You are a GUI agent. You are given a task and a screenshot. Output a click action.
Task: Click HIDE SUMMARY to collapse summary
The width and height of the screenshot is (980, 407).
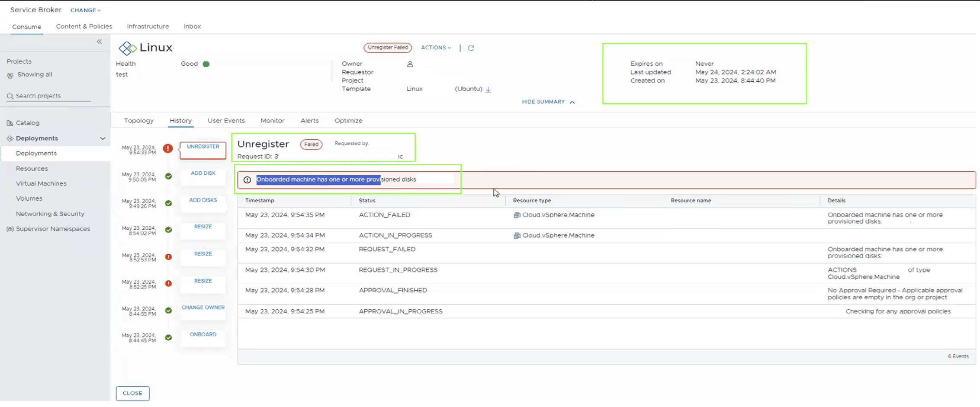548,102
